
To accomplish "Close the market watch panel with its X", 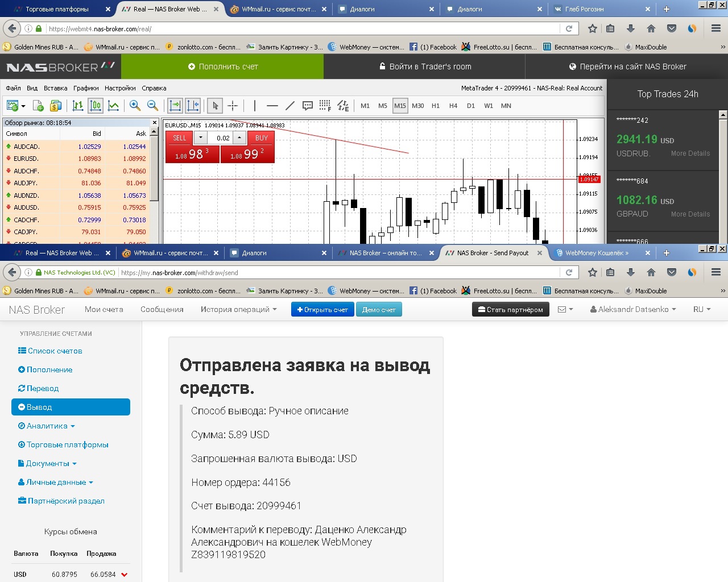I will point(154,122).
